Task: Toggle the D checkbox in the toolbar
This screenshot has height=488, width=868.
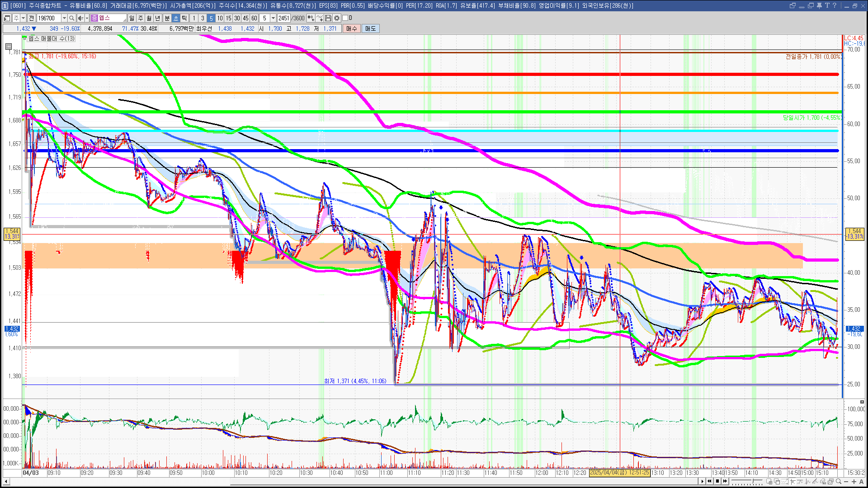Action: click(345, 18)
